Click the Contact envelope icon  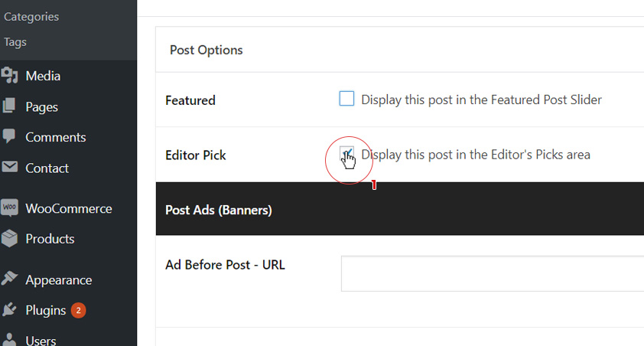pyautogui.click(x=10, y=168)
